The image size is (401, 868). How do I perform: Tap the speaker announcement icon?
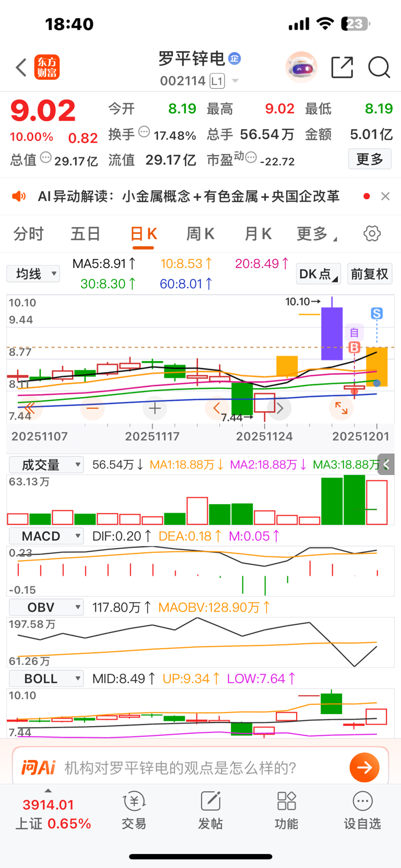[19, 196]
